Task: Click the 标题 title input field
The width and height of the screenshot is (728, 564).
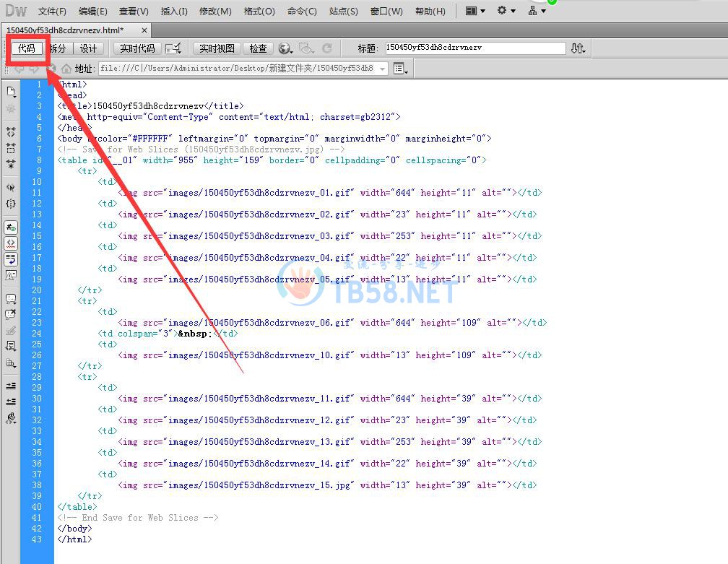Action: coord(474,48)
